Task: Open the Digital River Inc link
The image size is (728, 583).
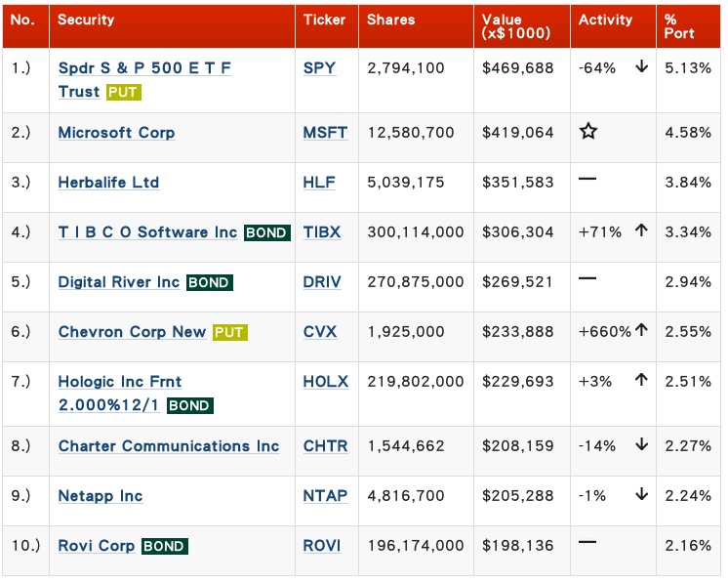Action: (x=119, y=282)
